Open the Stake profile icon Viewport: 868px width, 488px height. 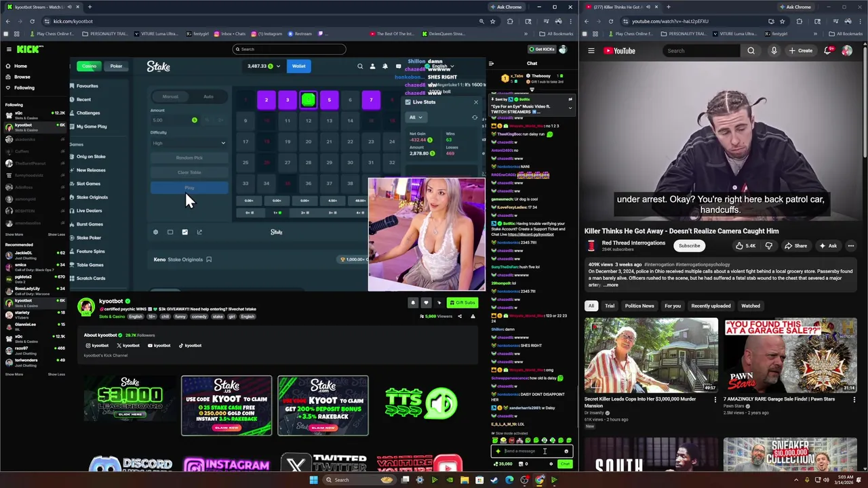coord(372,66)
